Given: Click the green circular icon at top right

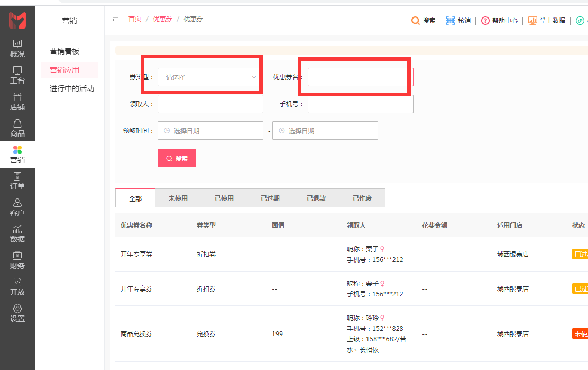Looking at the screenshot, I should (x=580, y=20).
